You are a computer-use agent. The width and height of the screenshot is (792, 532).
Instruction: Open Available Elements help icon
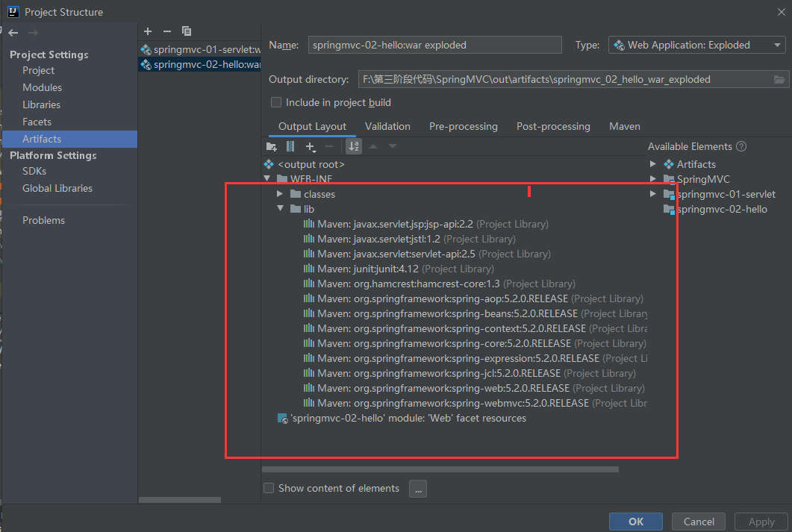[741, 146]
